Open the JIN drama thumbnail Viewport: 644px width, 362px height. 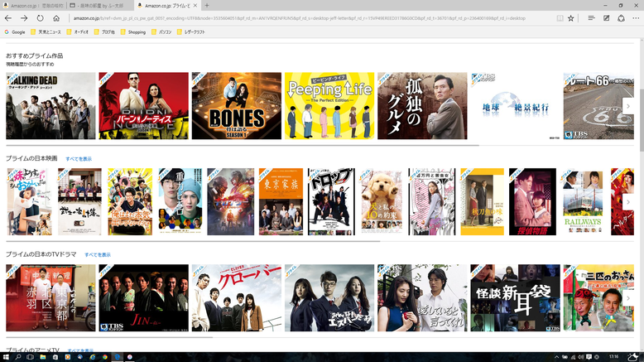144,298
